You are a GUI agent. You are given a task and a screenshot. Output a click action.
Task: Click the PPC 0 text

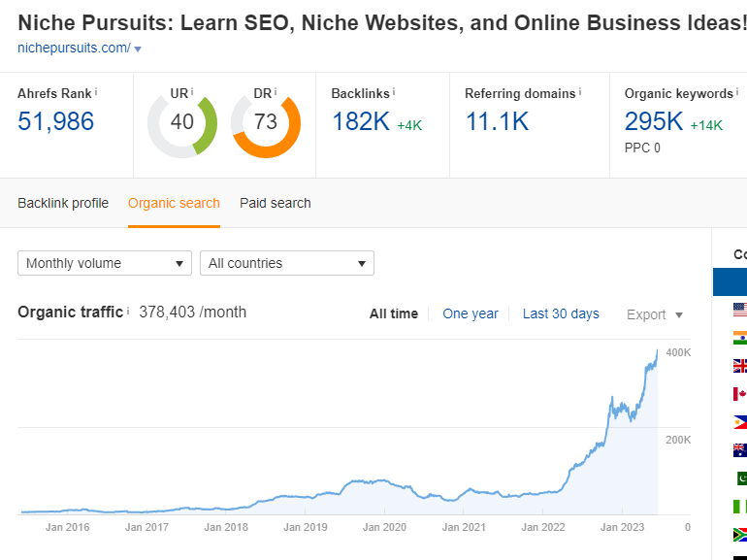click(642, 148)
